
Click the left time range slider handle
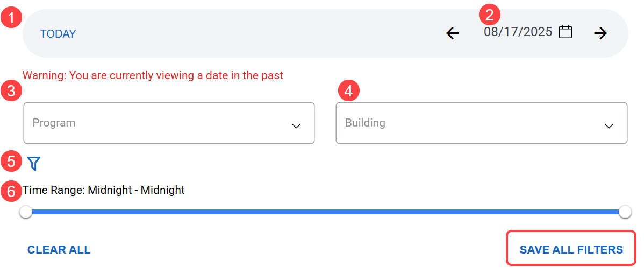[26, 212]
